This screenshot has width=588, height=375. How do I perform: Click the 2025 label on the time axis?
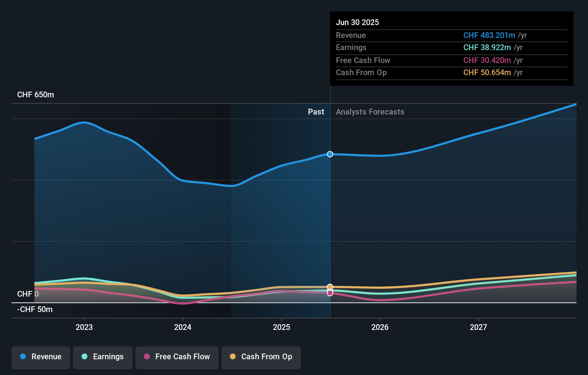click(282, 327)
